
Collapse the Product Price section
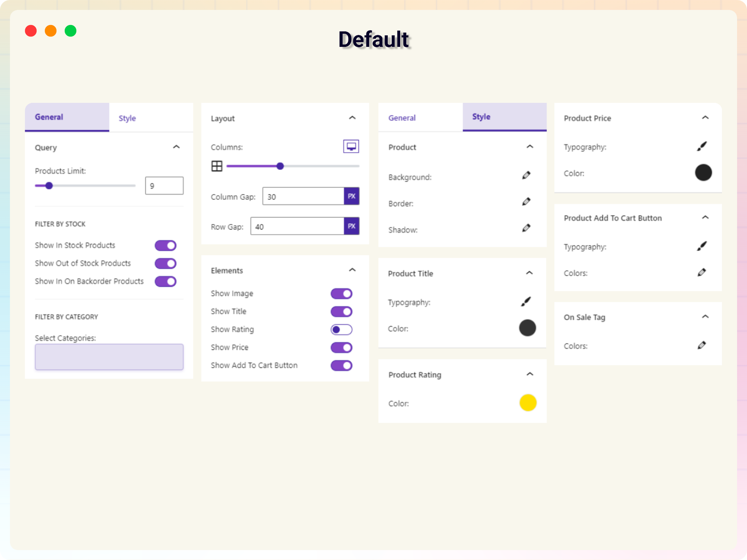point(706,118)
